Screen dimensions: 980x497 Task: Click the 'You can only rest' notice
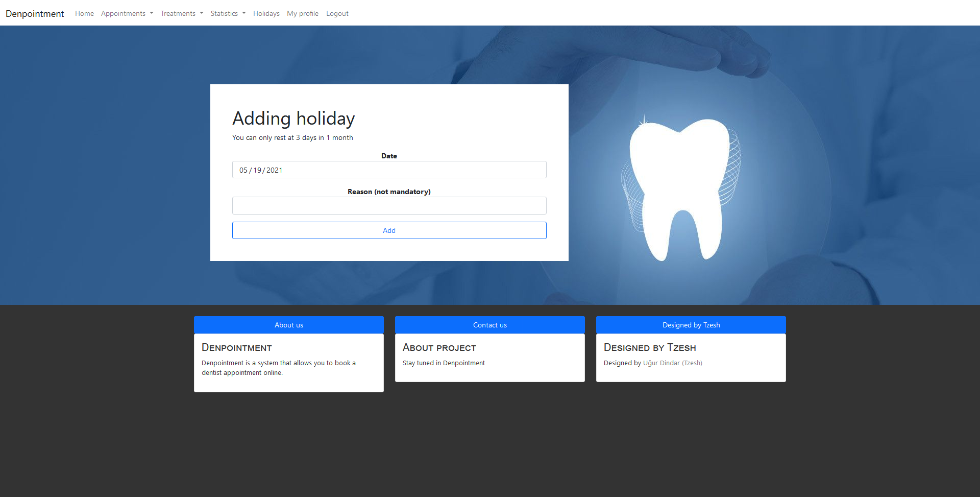click(292, 137)
